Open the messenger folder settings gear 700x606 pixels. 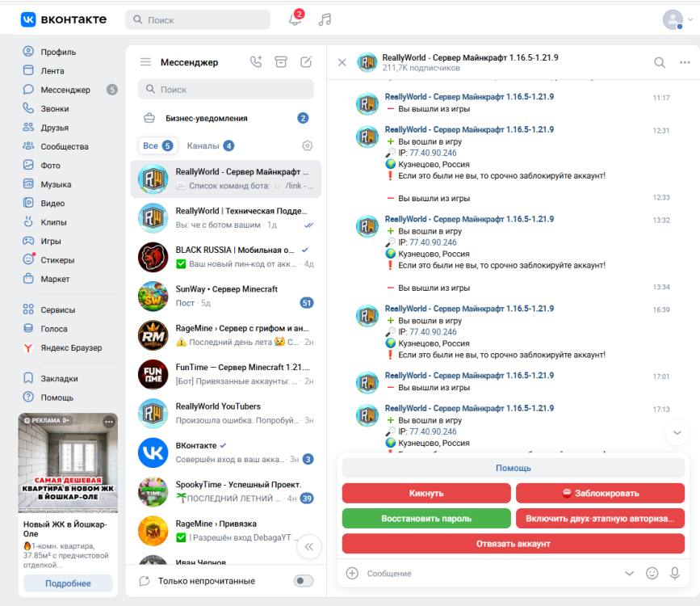click(307, 145)
